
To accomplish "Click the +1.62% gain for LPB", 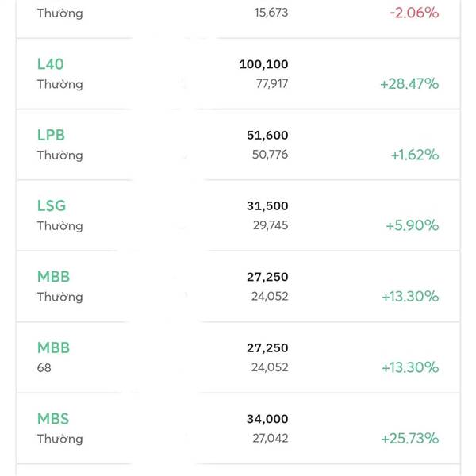I will click(415, 155).
